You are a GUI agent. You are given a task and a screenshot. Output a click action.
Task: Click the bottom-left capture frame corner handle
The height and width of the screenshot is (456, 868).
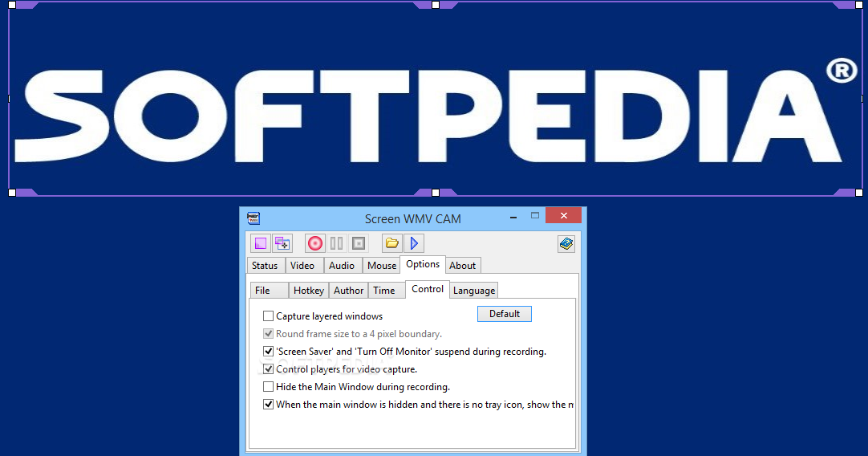12,193
